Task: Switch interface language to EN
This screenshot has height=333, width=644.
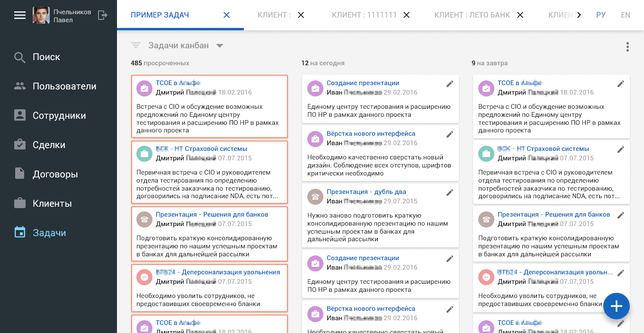Action: click(626, 15)
